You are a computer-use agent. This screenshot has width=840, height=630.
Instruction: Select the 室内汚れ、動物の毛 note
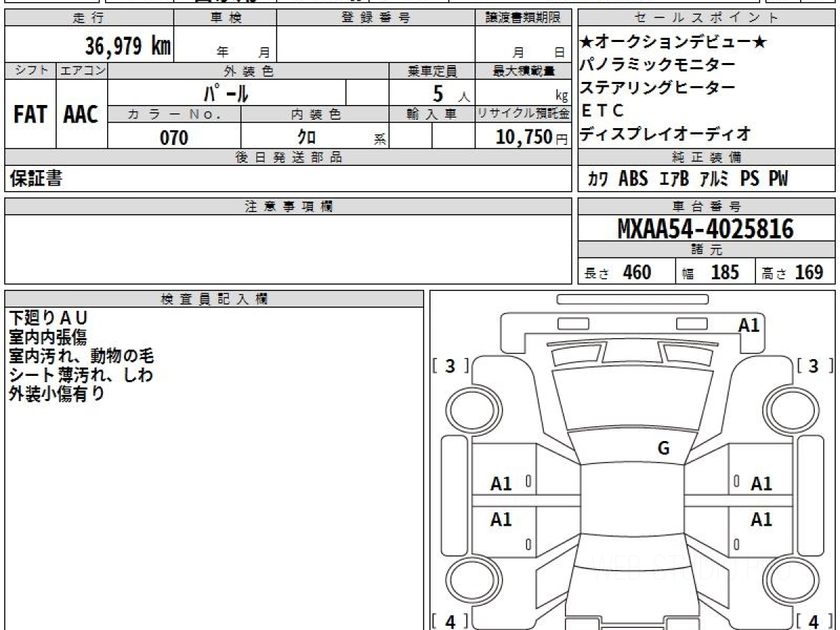81,356
